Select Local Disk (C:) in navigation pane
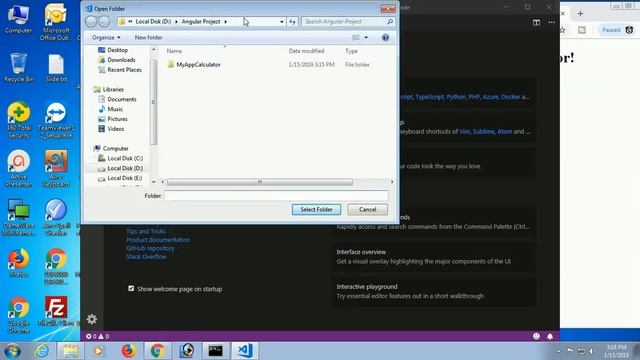The image size is (640, 360). click(120, 158)
